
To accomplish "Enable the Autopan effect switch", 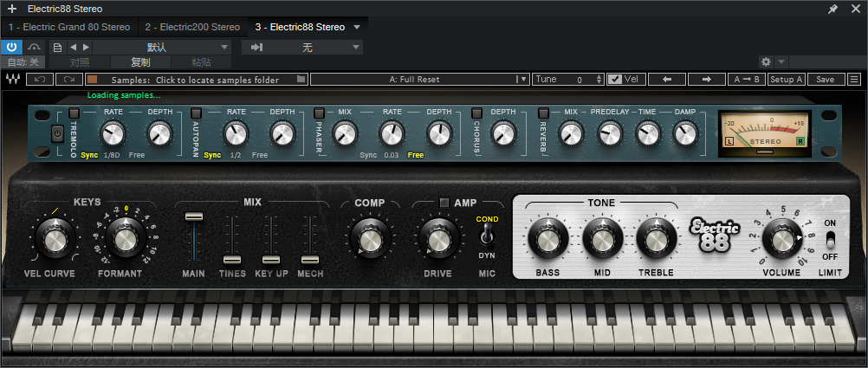I will [196, 113].
